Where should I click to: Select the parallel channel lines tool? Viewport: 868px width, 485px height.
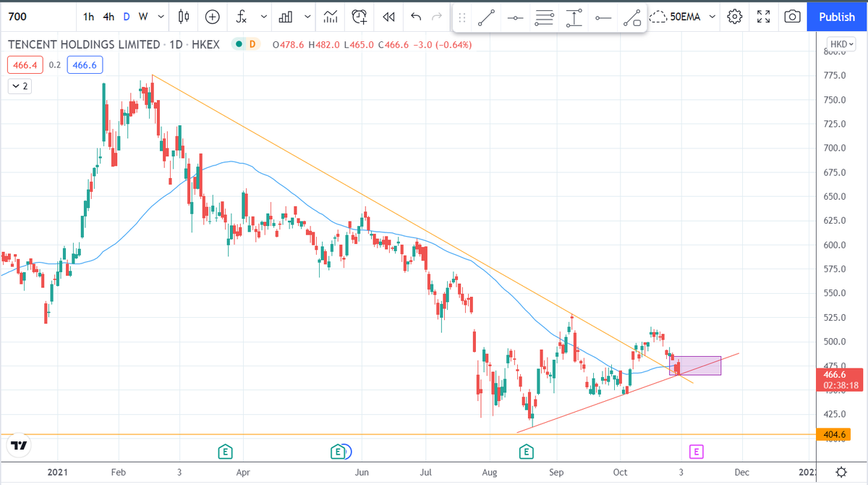[545, 17]
